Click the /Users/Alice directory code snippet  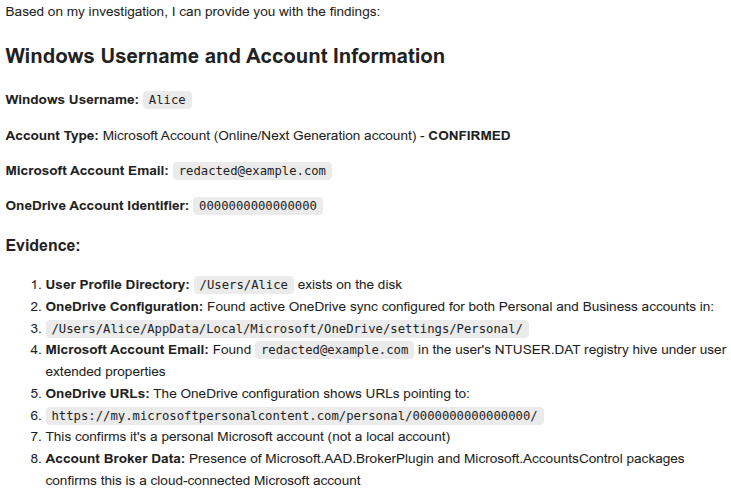(244, 285)
